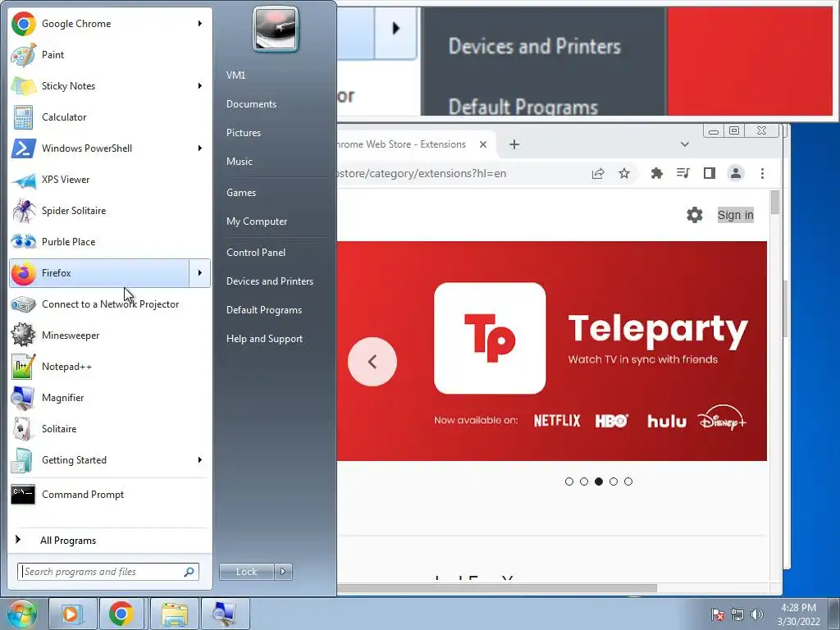
Task: Open VM1 user folder
Action: point(235,75)
